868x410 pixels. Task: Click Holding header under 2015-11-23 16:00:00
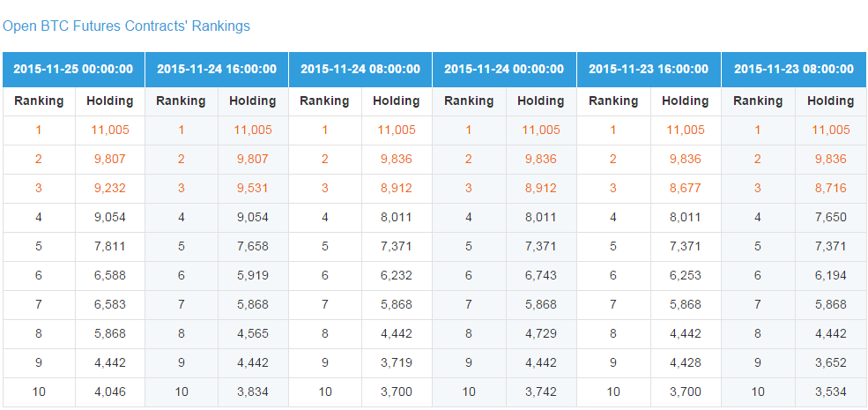pos(686,101)
